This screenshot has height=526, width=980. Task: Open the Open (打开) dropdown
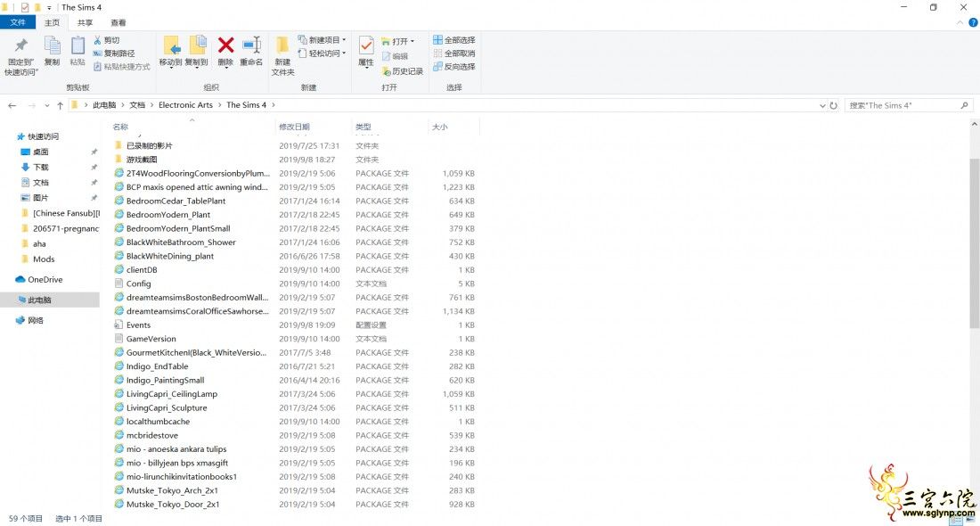pyautogui.click(x=398, y=41)
